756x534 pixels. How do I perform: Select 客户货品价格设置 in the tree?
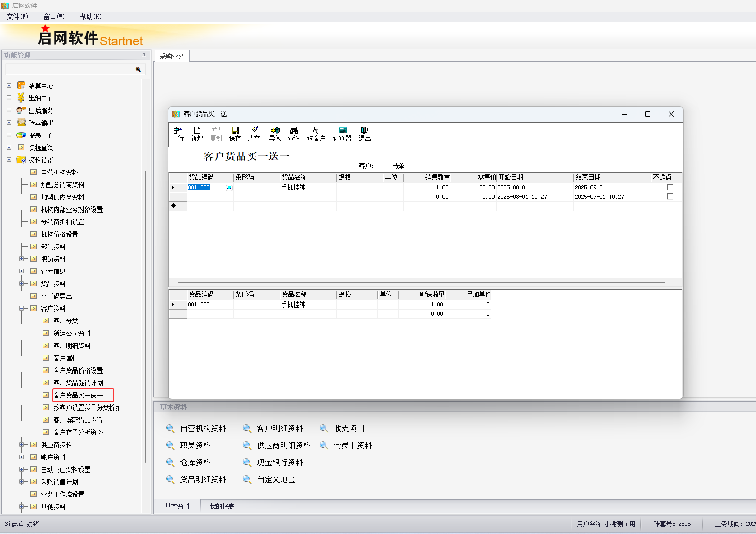click(x=78, y=370)
